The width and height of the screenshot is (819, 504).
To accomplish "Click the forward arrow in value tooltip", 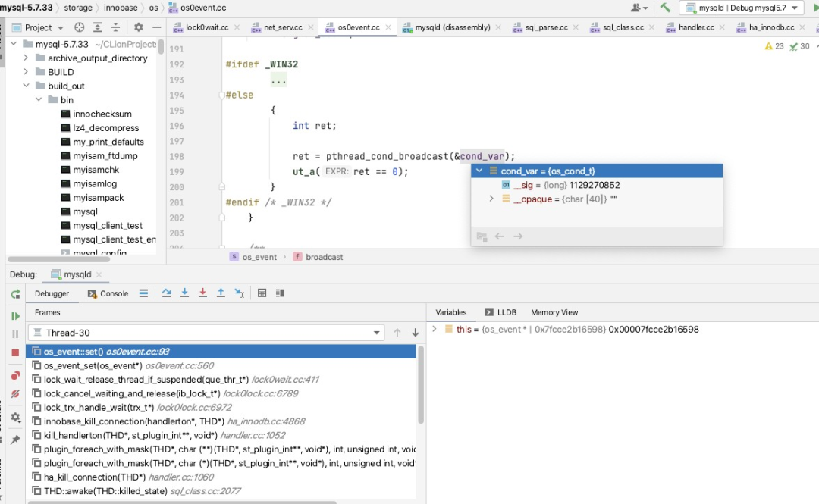I will click(x=518, y=236).
